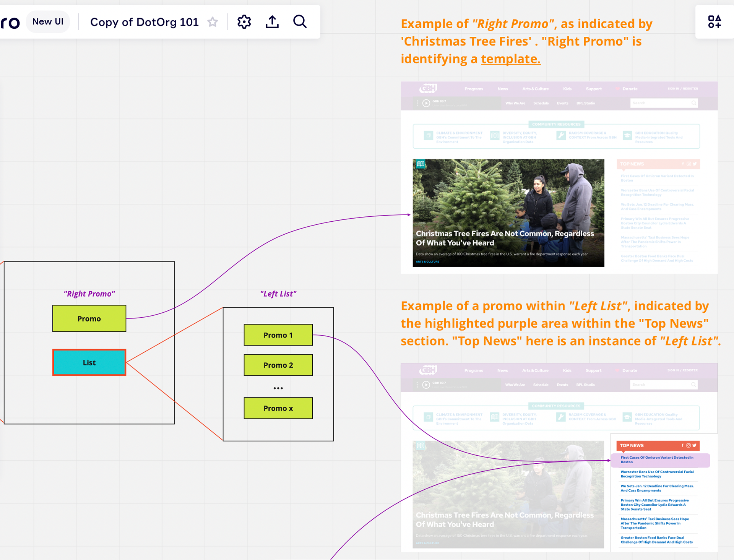Click GBH logo in upper screenshot
The height and width of the screenshot is (560, 734).
428,89
